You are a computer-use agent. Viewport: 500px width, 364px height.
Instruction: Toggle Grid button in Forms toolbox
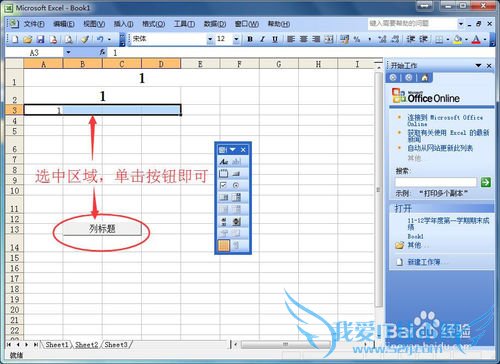[224, 246]
